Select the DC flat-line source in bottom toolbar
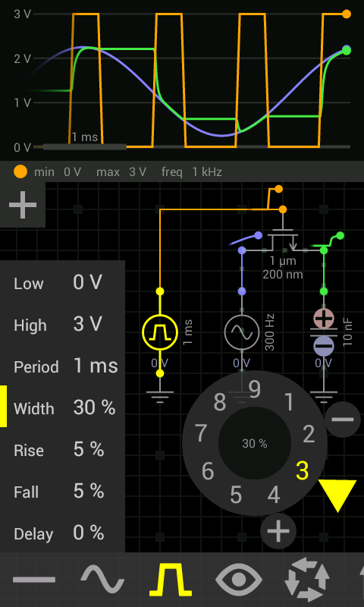This screenshot has height=607, width=364. pos(34,580)
